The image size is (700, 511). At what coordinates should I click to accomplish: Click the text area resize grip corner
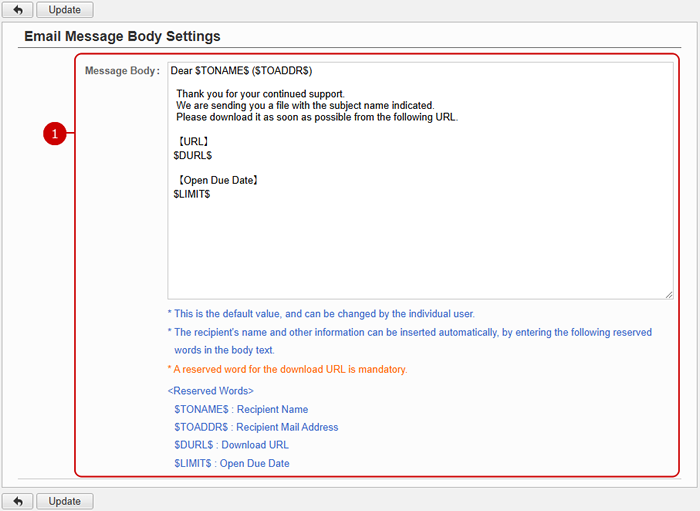point(669,295)
